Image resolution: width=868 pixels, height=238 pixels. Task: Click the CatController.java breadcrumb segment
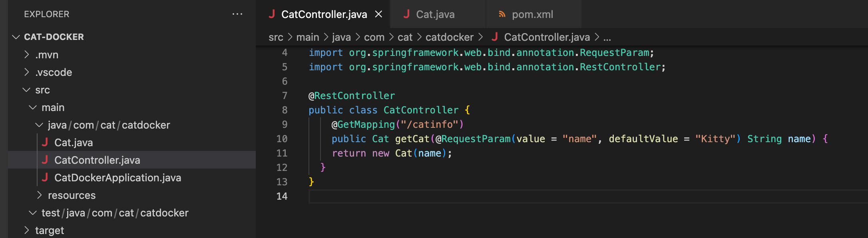547,37
